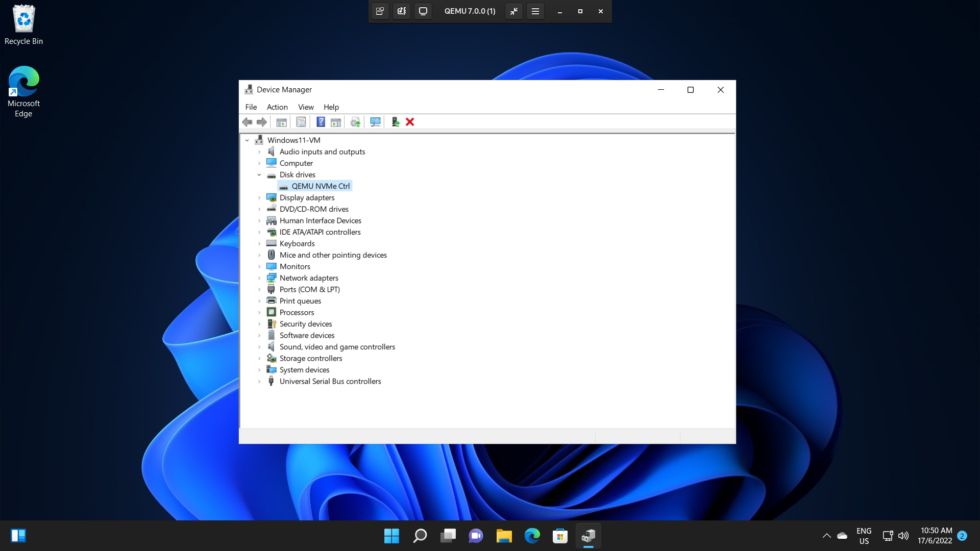The width and height of the screenshot is (980, 551).
Task: Show hidden tray icons chevron
Action: pyautogui.click(x=826, y=536)
